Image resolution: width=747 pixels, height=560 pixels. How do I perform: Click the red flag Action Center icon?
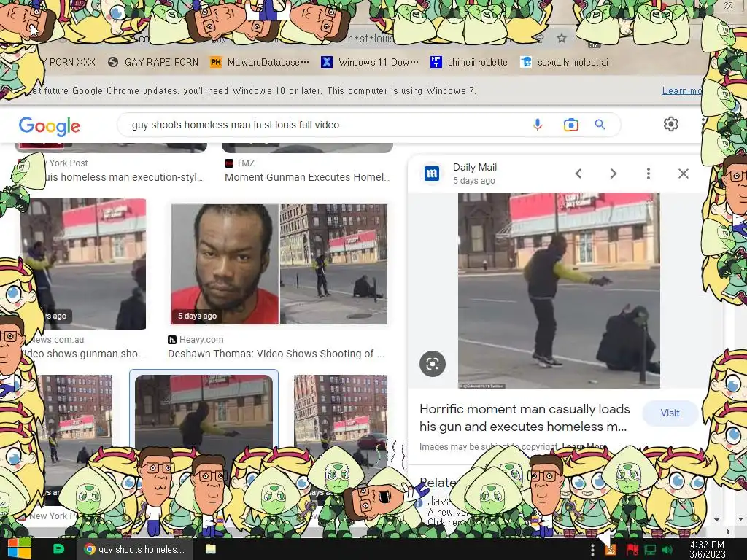pyautogui.click(x=632, y=550)
